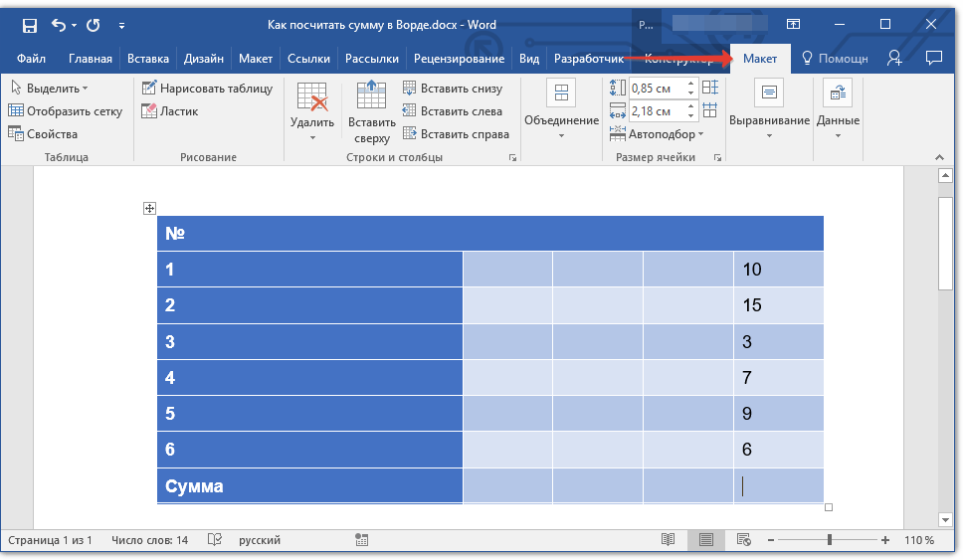Open the Вставка (Insert) ribbon tab
The image size is (963, 560).
(x=147, y=59)
